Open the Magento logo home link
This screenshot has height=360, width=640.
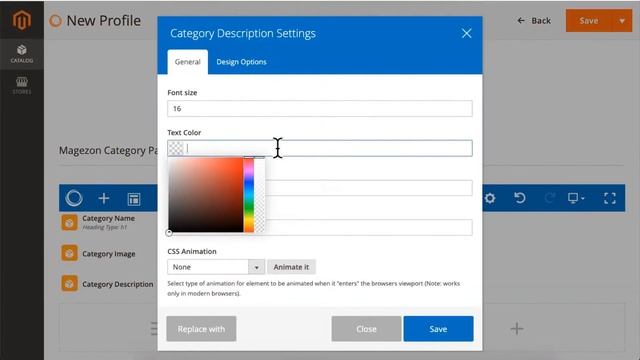click(x=22, y=20)
